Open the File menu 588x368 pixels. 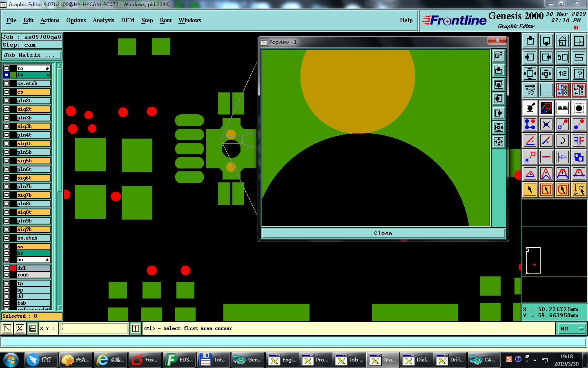coord(11,20)
